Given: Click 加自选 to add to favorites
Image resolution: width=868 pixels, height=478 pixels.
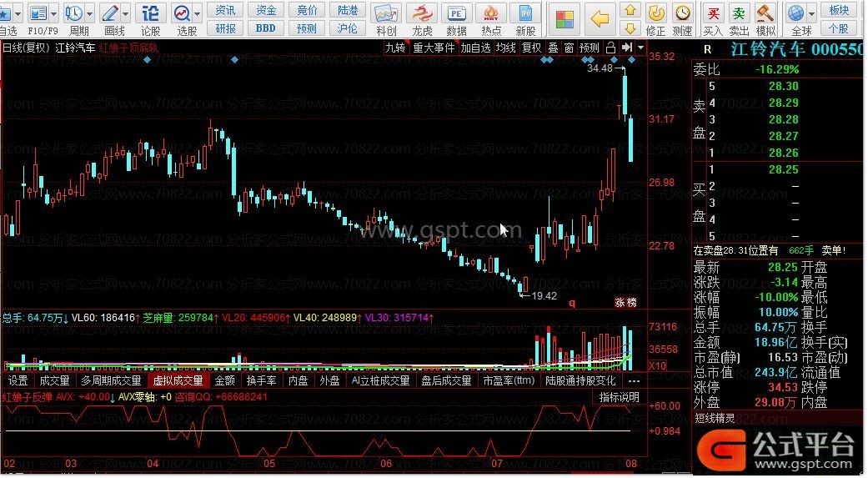Looking at the screenshot, I should click(x=475, y=48).
